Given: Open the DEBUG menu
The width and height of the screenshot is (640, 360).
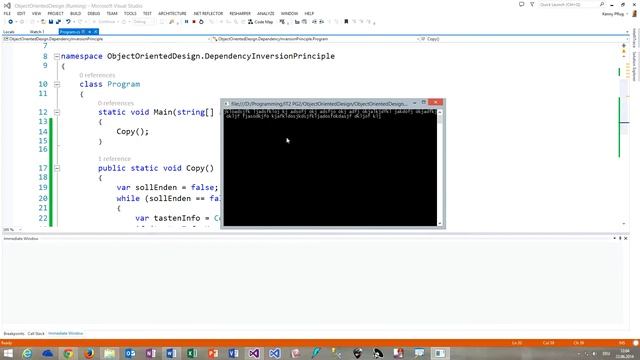Looking at the screenshot, I should coord(93,13).
